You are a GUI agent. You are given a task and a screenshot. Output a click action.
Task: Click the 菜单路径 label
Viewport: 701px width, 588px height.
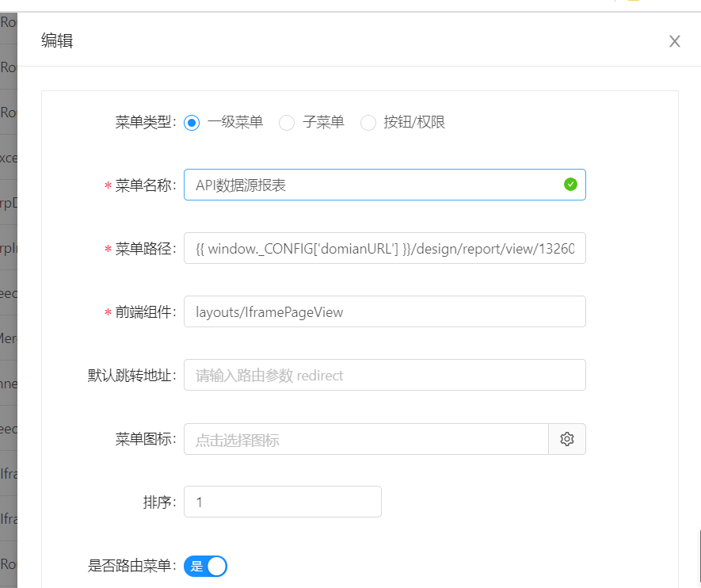tap(146, 249)
